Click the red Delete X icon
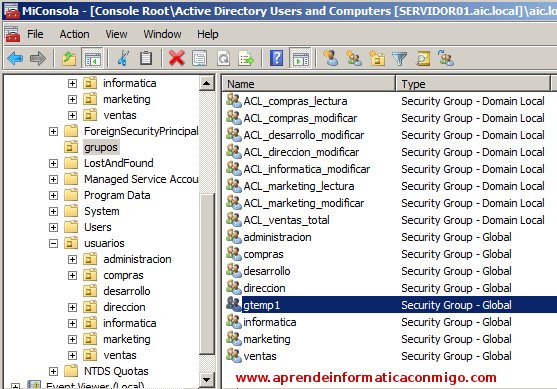Viewport: 557px width, 389px height. tap(177, 58)
